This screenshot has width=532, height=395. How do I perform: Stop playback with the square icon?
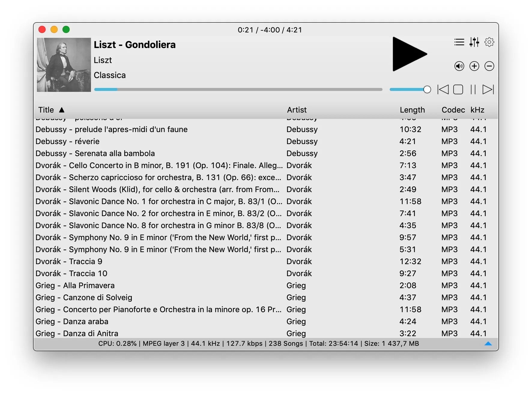click(x=458, y=89)
